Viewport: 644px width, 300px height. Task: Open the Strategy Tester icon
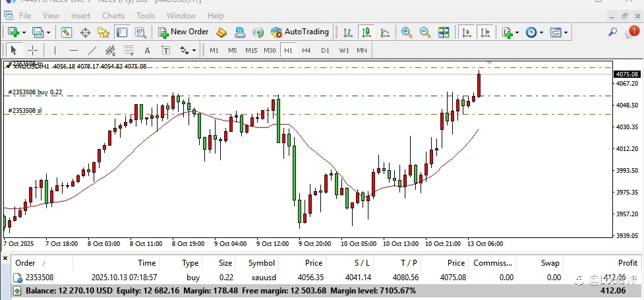tap(140, 32)
